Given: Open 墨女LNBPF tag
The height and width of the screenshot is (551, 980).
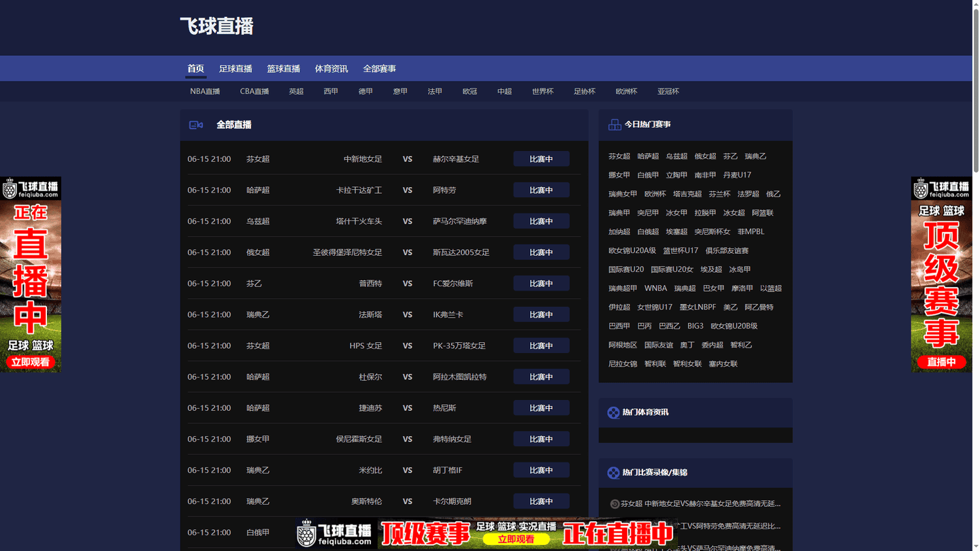Looking at the screenshot, I should tap(698, 307).
